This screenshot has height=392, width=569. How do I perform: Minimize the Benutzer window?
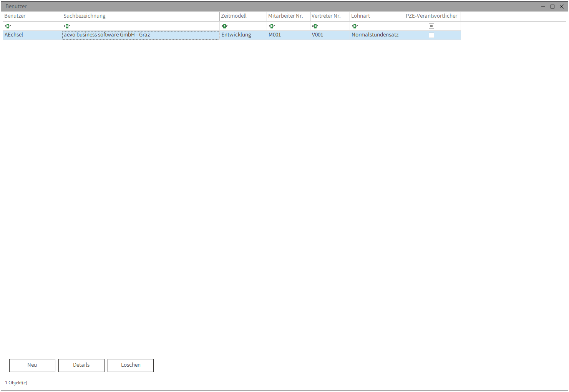(x=543, y=7)
